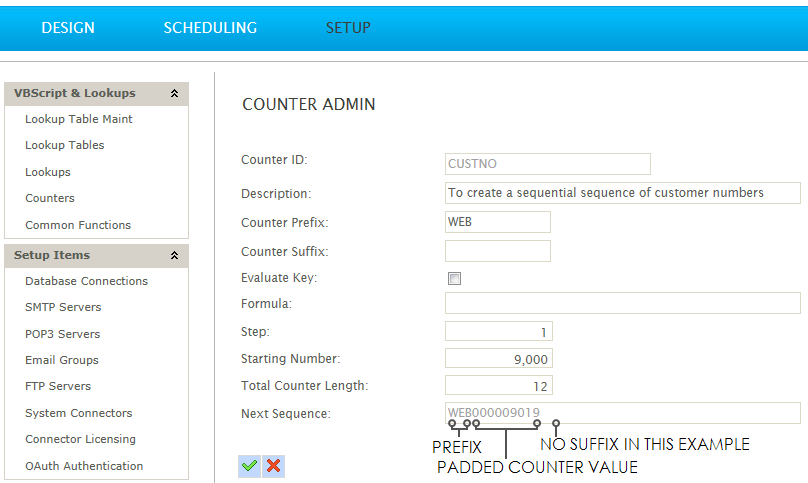This screenshot has height=483, width=808.
Task: Click the Counter Prefix field
Action: 497,222
